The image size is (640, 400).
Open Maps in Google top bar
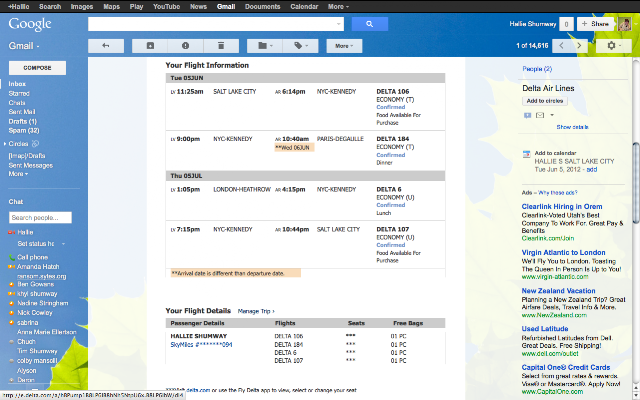tap(111, 7)
